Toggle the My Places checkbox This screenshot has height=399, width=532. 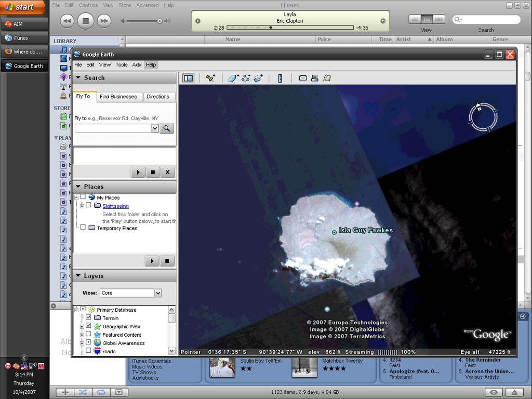pos(83,197)
